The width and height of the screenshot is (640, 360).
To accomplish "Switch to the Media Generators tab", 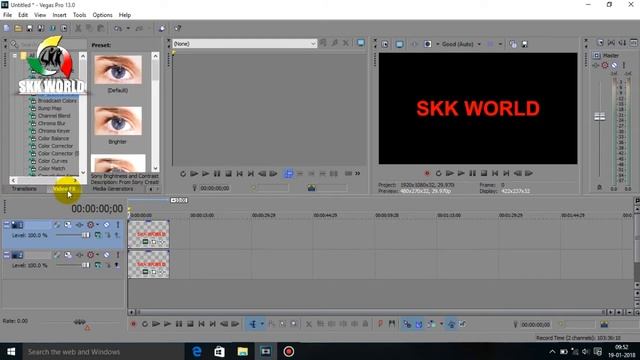I will coord(113,189).
